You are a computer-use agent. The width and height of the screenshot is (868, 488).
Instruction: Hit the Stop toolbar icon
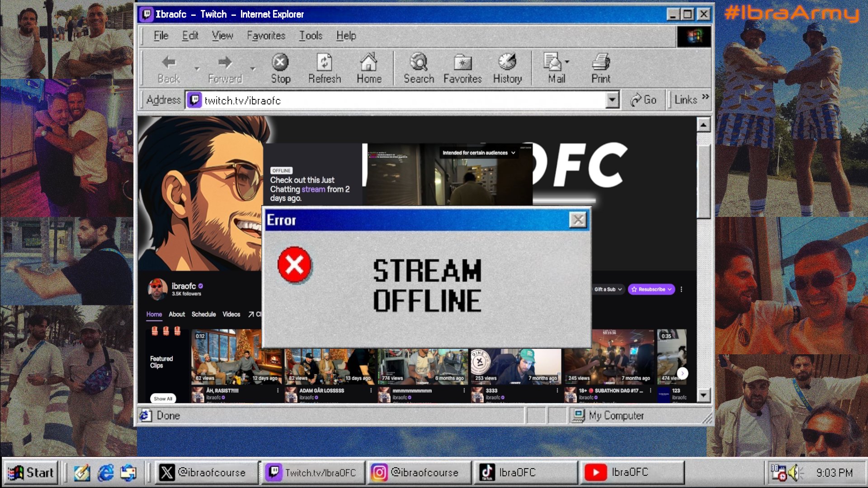(280, 69)
